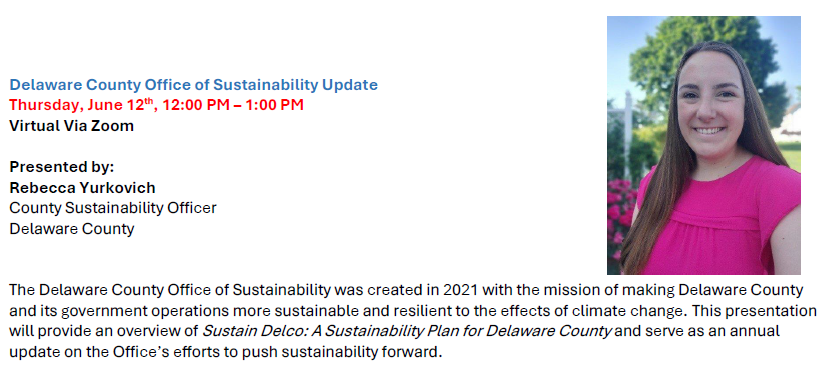Select the Rebecca Yurkovich name

pyautogui.click(x=82, y=187)
